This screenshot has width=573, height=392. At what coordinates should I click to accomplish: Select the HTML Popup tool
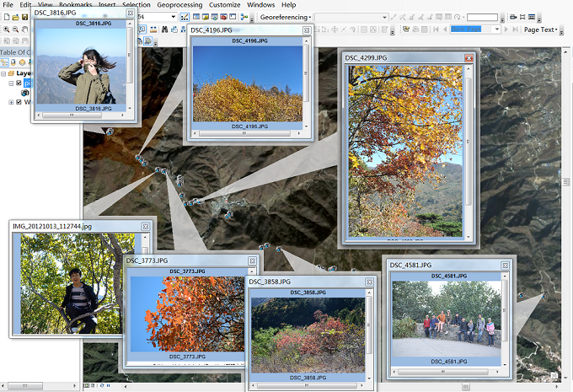(x=142, y=30)
